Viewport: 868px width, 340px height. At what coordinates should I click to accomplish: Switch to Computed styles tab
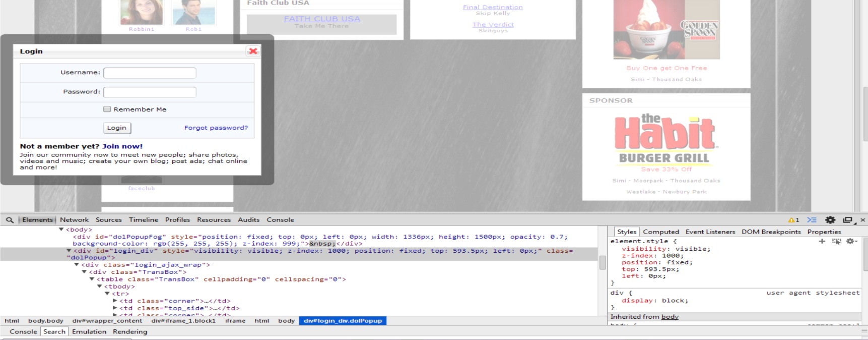pos(661,232)
